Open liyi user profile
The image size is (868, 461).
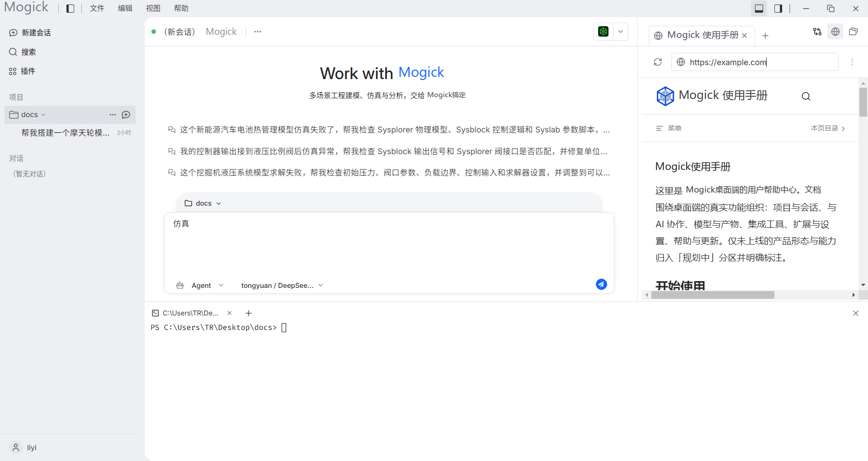[x=24, y=447]
